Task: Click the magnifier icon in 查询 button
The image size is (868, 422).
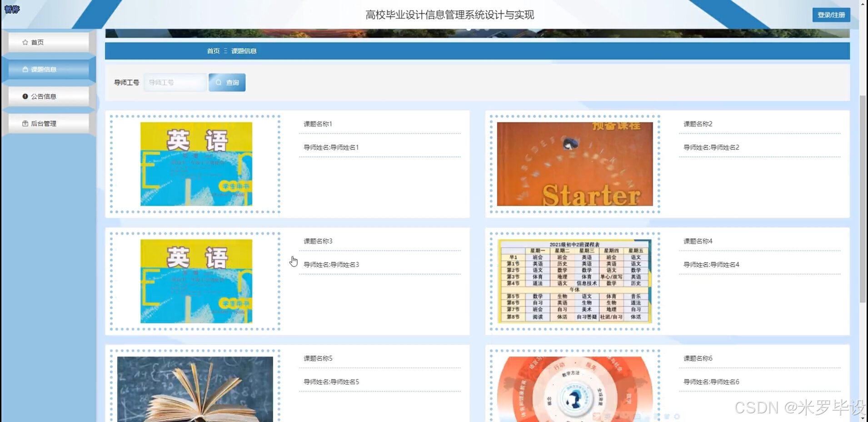Action: (219, 83)
